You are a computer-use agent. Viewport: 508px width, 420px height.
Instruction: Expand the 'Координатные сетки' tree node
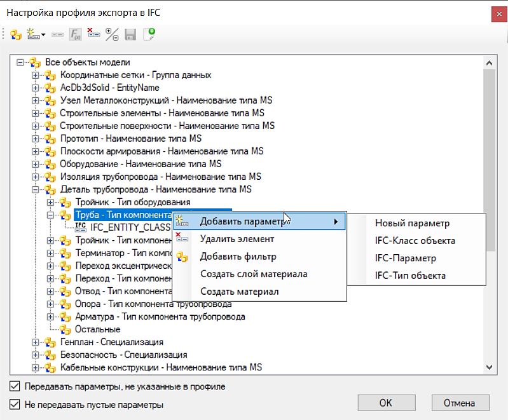(x=36, y=75)
